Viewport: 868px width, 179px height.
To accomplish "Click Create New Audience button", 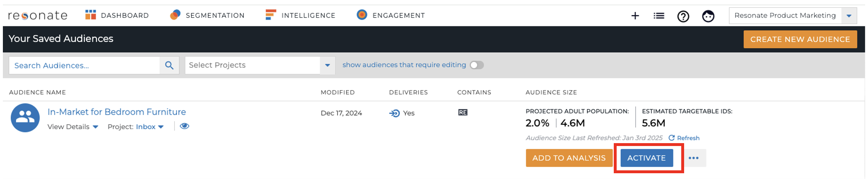I will coord(800,39).
